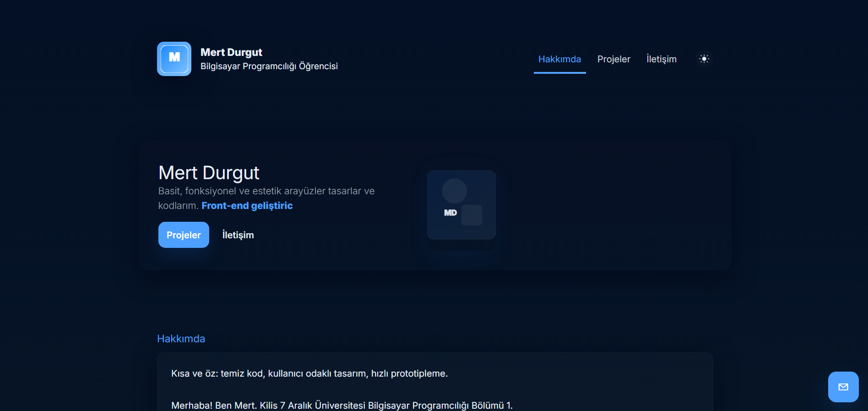
Task: Click the MD initials in avatar card
Action: (x=450, y=213)
